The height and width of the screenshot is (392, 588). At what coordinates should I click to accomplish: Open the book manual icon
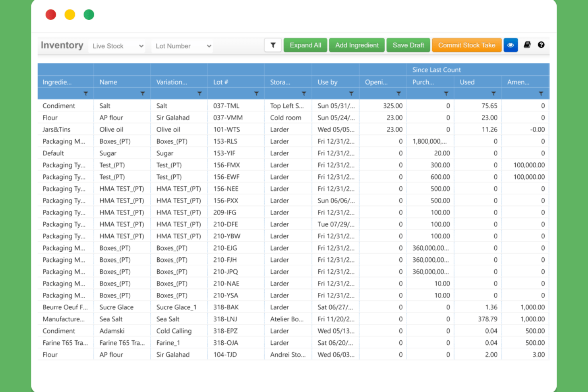click(527, 45)
